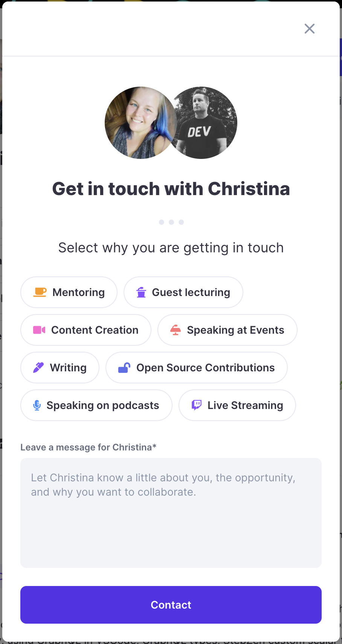This screenshot has height=644, width=342.
Task: Click the microphone icon on Speaking on podcasts
Action: [x=37, y=405]
